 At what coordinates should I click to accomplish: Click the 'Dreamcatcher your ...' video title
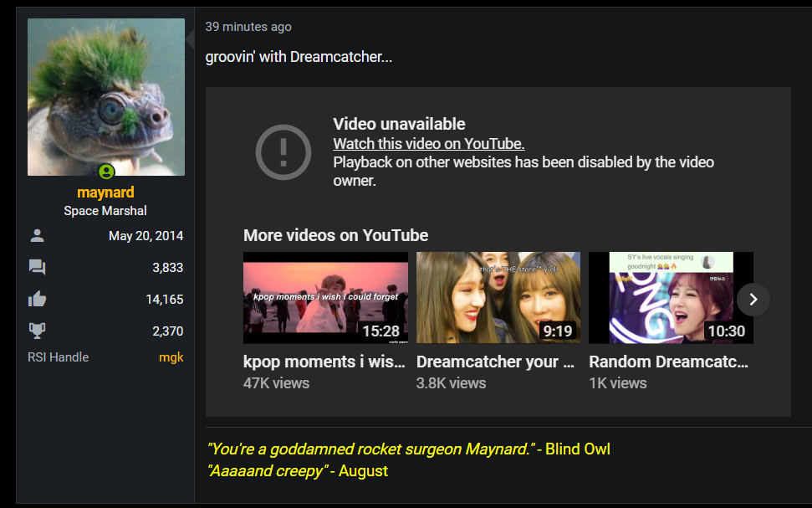pos(495,362)
